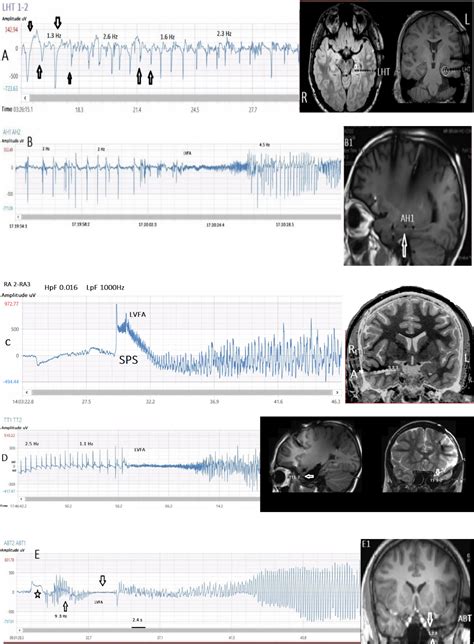The width and height of the screenshot is (474, 644).
Task: Click the scrollbar beneath the ABT2 ABT1 trace
Action: [x=190, y=630]
